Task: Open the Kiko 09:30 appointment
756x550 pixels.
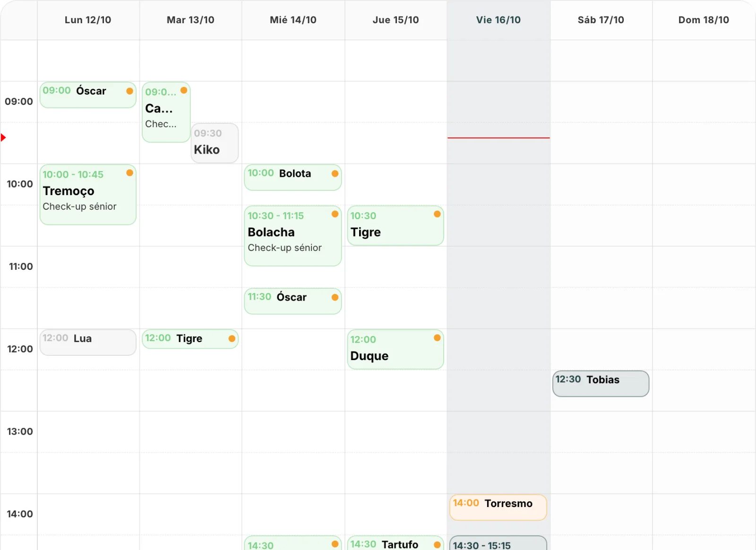Action: click(x=215, y=143)
